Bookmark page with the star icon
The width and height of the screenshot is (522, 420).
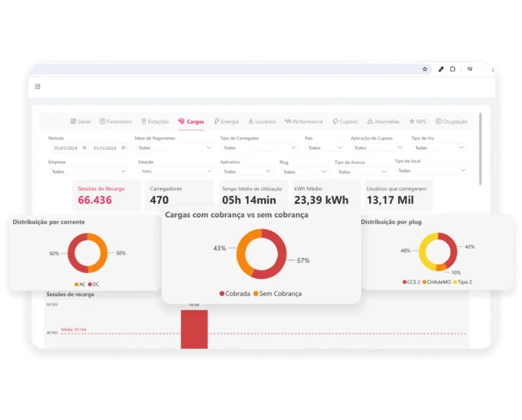point(425,69)
